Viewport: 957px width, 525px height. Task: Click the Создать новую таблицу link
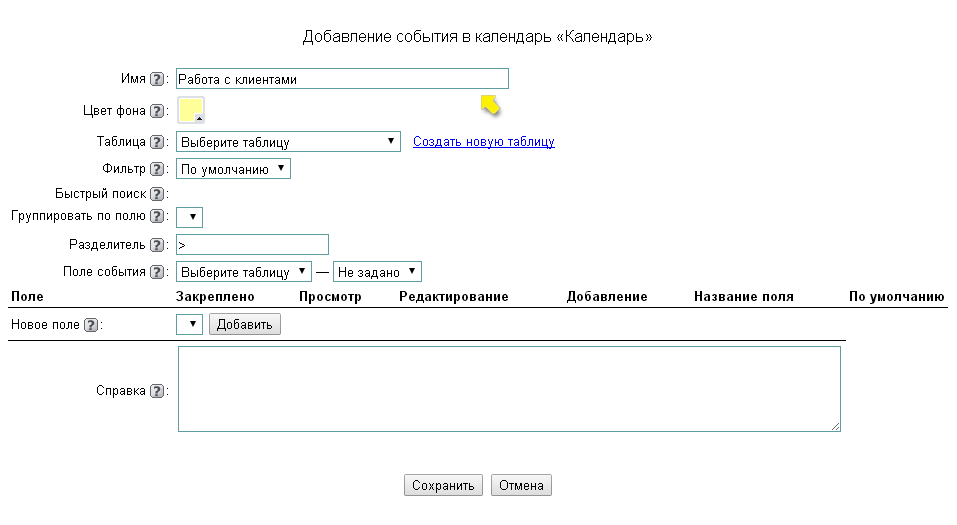484,142
